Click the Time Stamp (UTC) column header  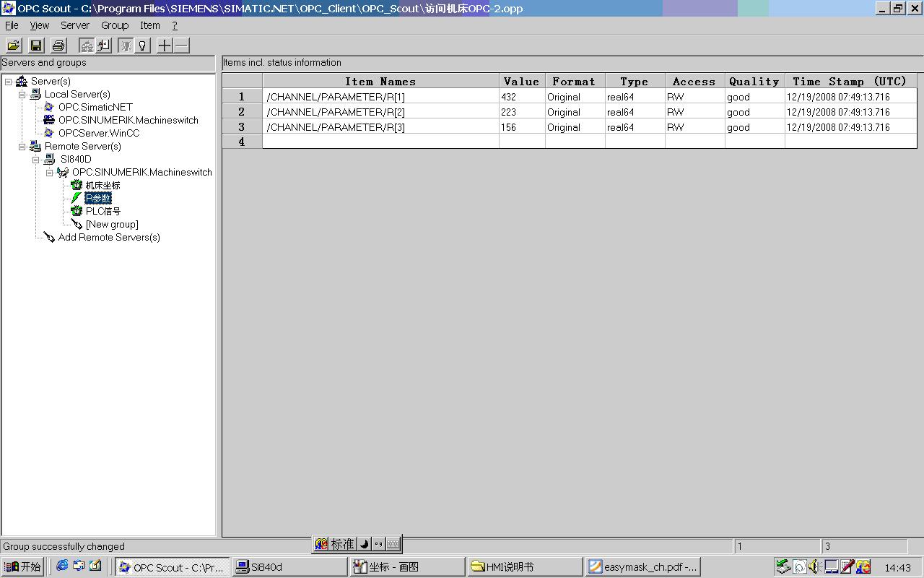[850, 82]
